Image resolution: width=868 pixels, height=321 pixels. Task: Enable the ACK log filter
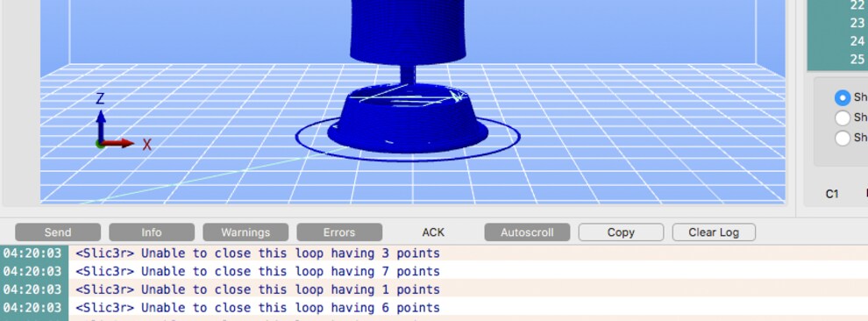click(433, 232)
